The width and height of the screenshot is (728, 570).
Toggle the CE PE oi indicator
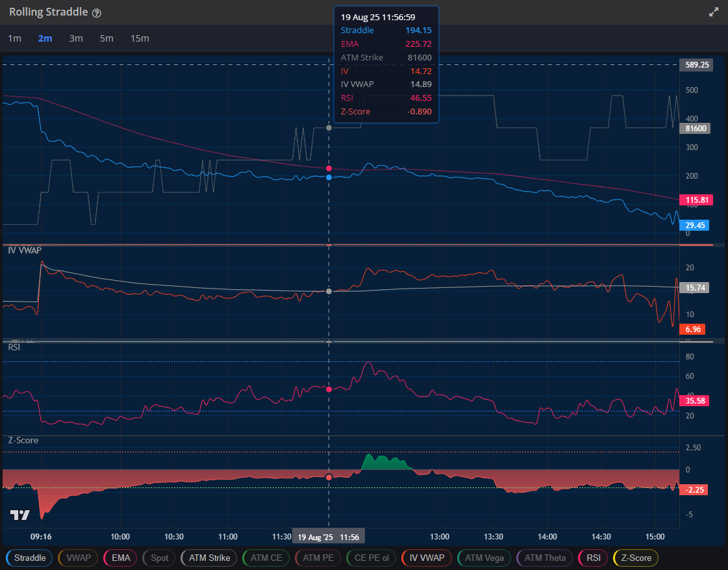point(370,558)
